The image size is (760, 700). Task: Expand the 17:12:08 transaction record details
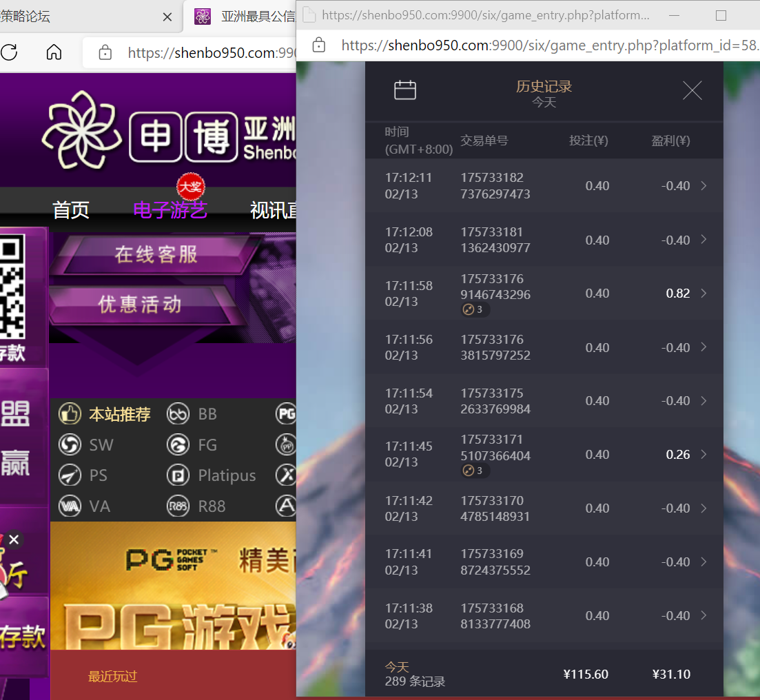pos(704,240)
